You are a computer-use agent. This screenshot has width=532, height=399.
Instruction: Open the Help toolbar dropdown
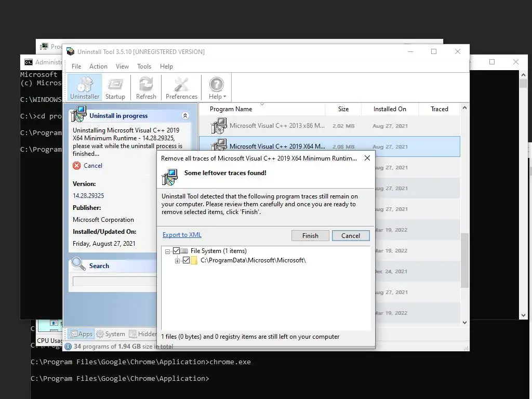(x=217, y=87)
